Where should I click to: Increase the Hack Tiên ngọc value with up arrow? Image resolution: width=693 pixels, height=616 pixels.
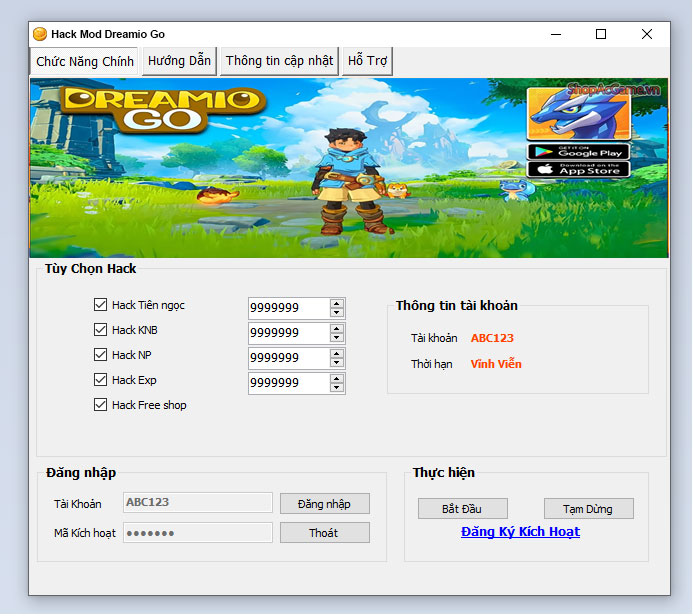[x=337, y=304]
